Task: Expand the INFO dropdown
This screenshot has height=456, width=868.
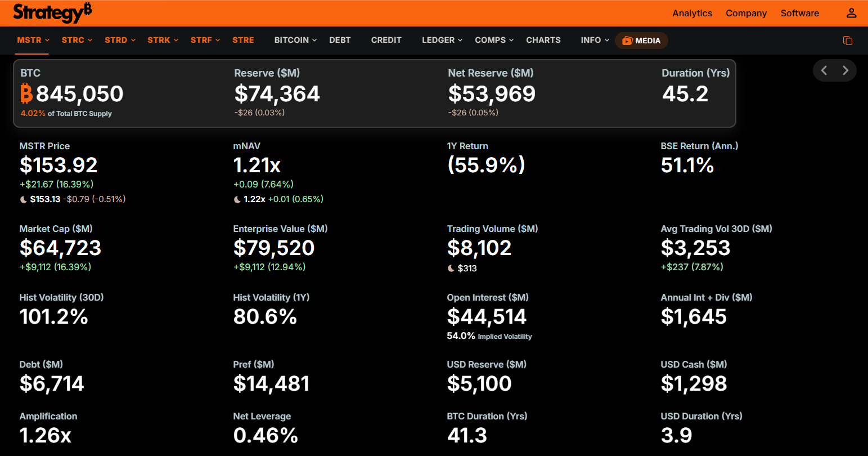Action: point(595,40)
